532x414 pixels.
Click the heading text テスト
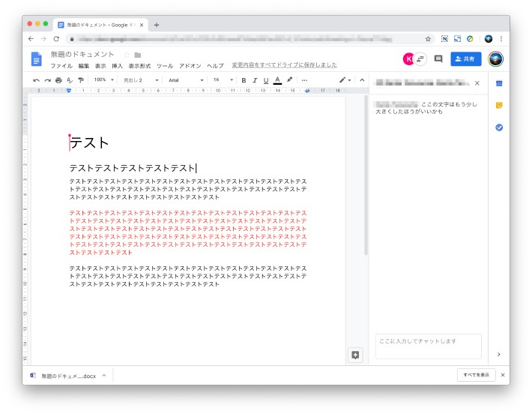[90, 142]
